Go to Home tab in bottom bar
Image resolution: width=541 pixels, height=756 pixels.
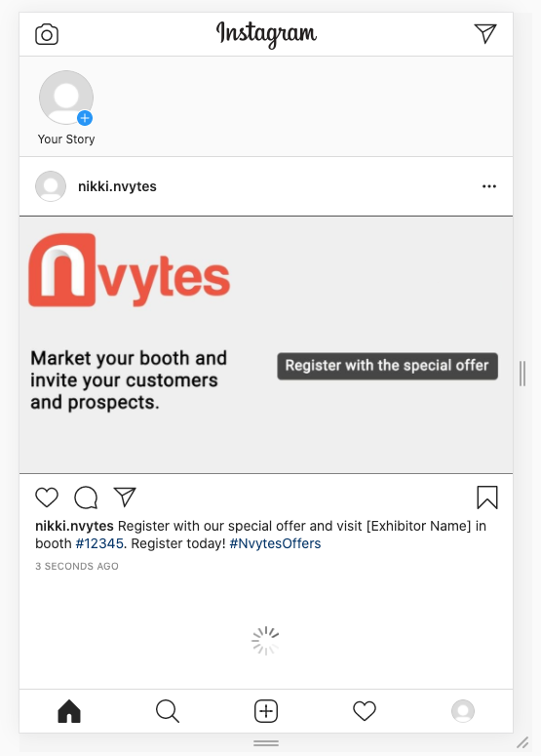tap(69, 711)
